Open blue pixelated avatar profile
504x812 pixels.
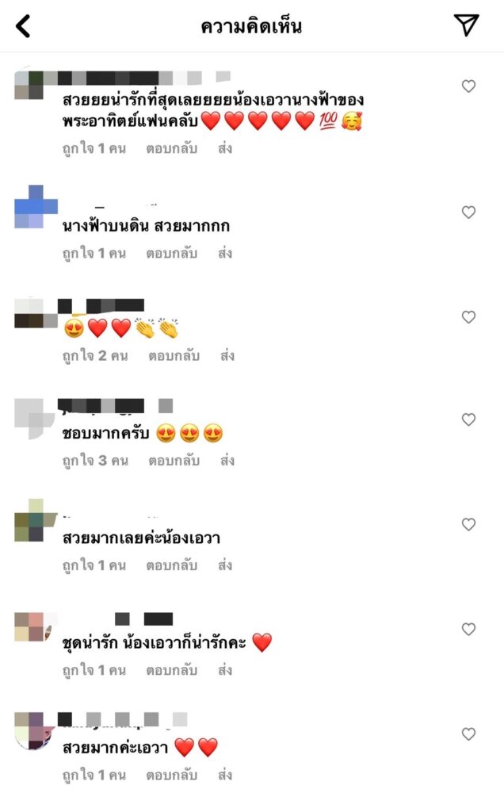coord(36,207)
